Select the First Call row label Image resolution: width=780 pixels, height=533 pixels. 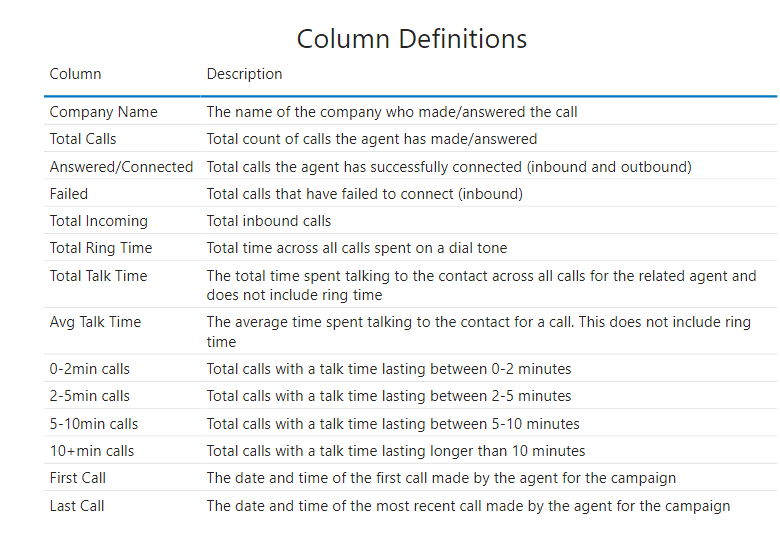tap(78, 478)
